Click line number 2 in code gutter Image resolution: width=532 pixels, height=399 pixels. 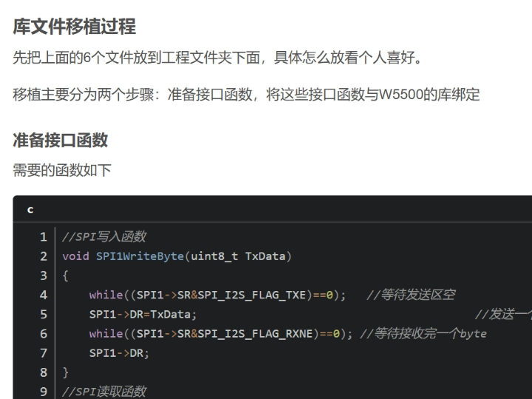tap(44, 256)
